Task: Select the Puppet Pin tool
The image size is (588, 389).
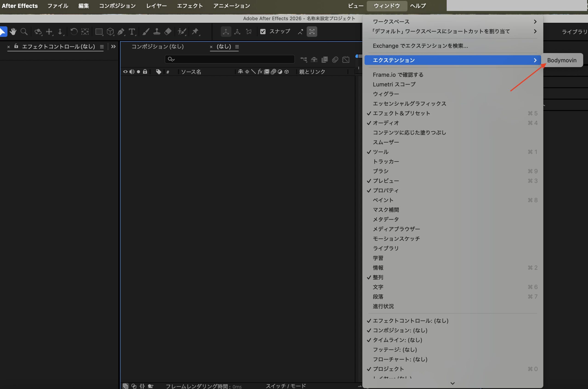Action: pos(195,31)
